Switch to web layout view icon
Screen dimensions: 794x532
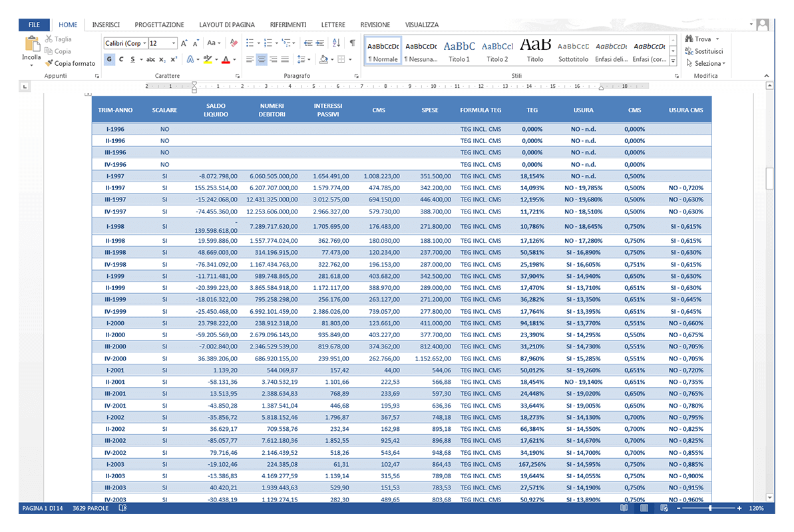pos(664,508)
